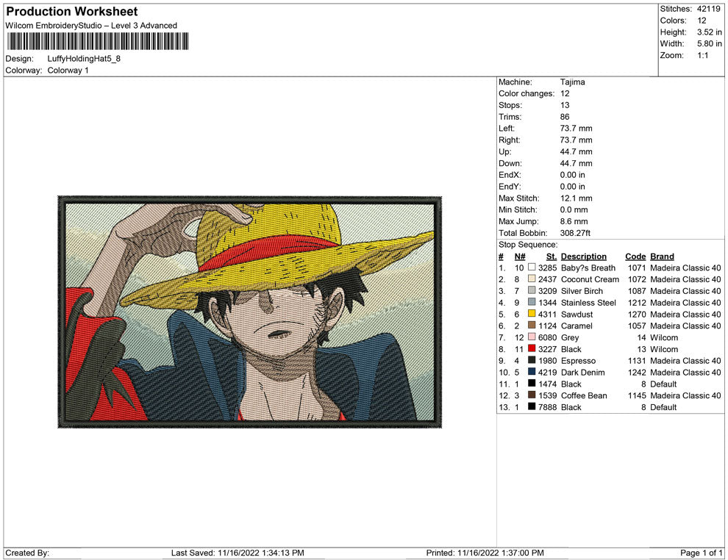Click the barcode under the worksheet title
Image resolution: width=728 pixels, height=560 pixels.
point(98,41)
